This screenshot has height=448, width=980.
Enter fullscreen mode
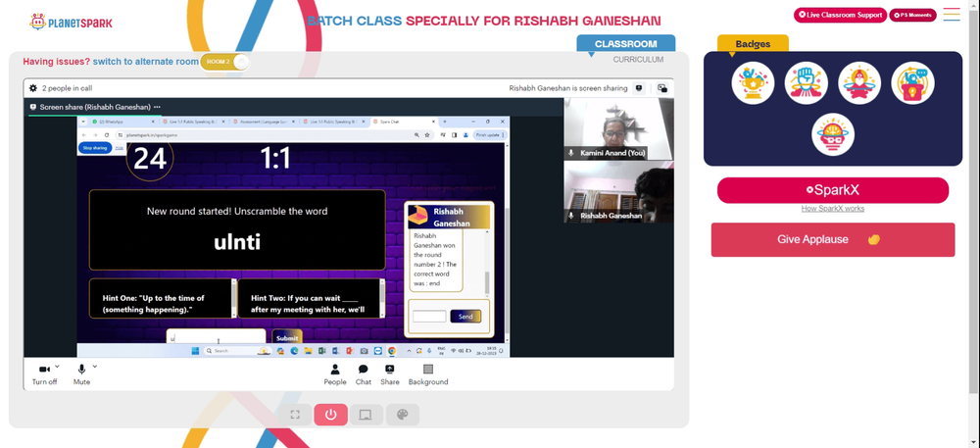[x=296, y=415]
